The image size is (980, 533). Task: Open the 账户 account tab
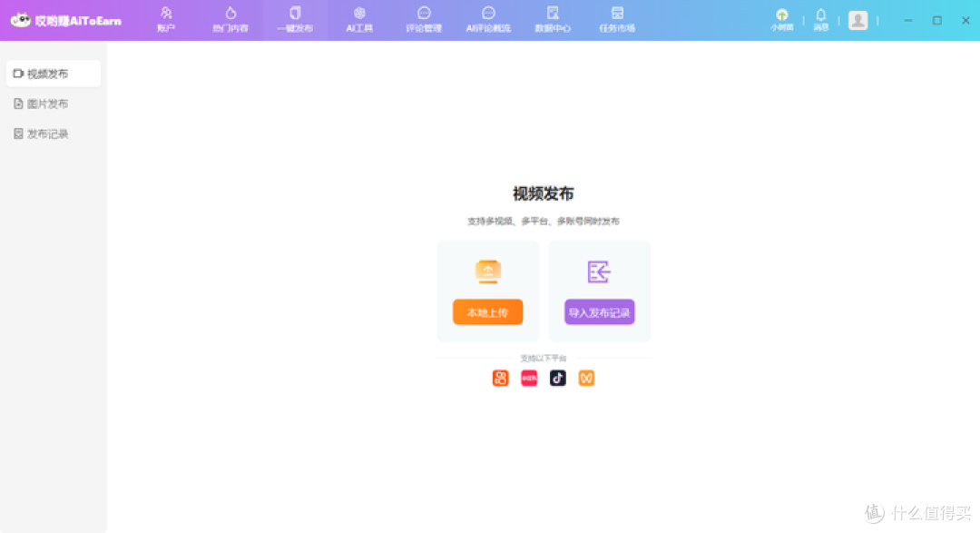point(166,20)
